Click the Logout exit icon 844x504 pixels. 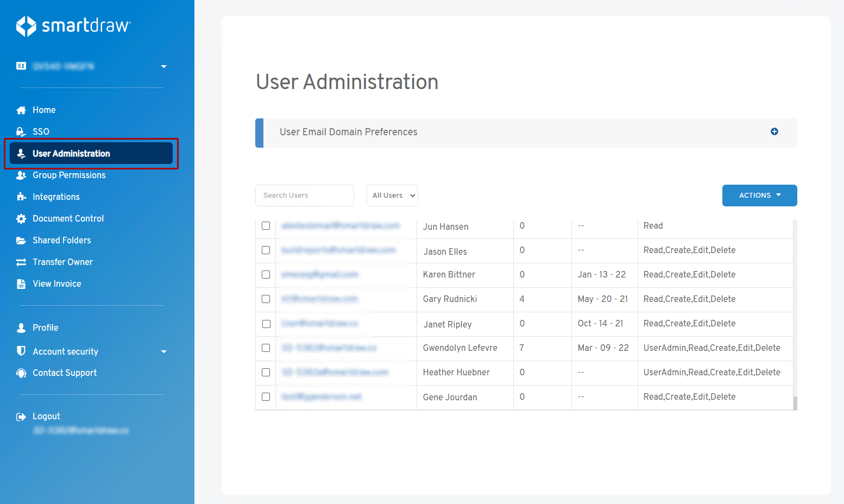click(21, 417)
